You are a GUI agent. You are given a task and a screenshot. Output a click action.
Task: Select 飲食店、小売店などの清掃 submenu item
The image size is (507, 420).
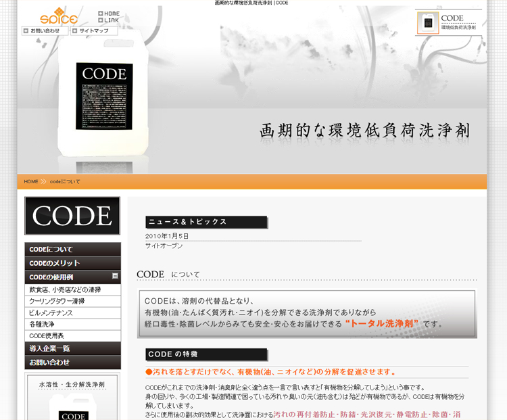(x=73, y=289)
